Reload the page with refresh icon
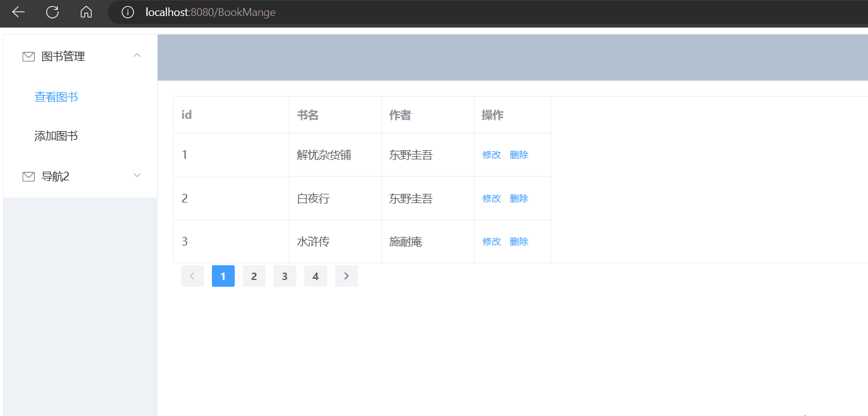 [52, 12]
